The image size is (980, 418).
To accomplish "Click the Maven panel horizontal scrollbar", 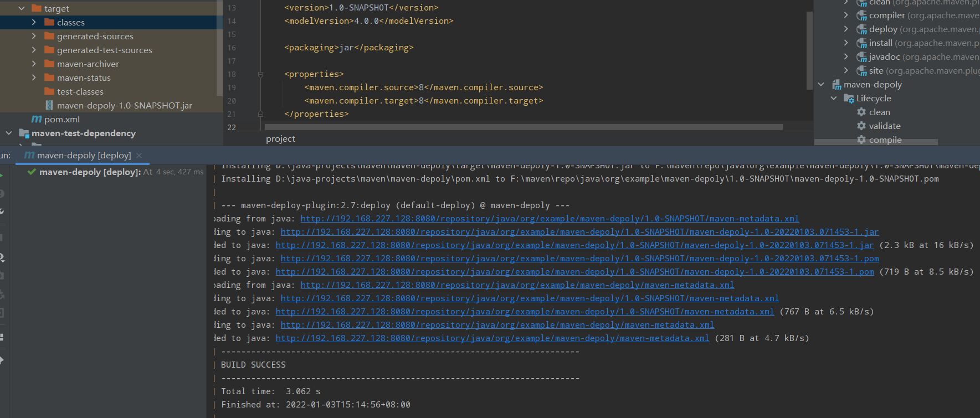I will tap(876, 142).
